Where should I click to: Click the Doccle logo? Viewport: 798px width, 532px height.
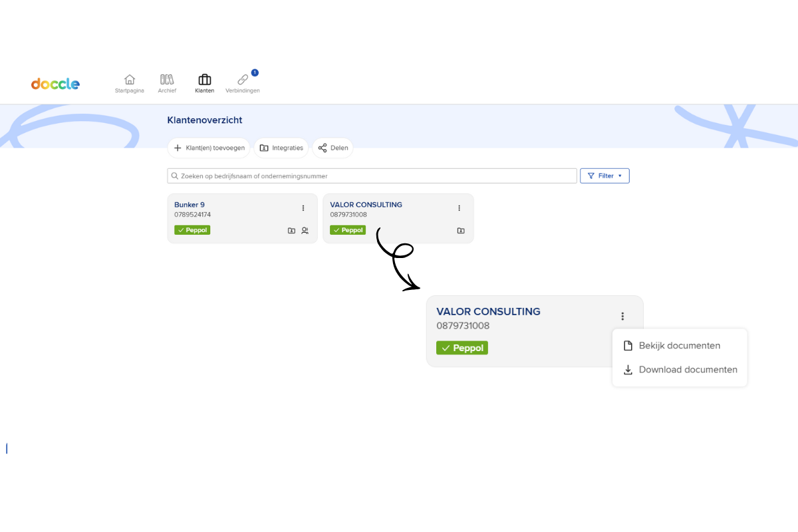(55, 84)
